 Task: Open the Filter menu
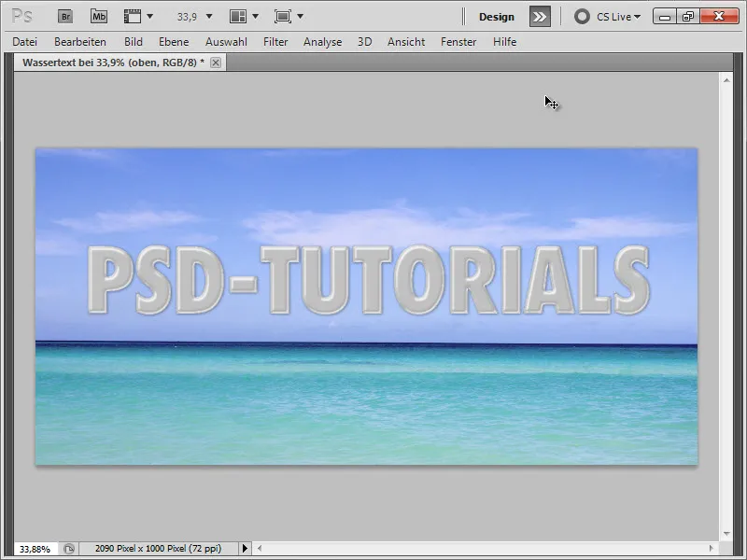pos(275,42)
